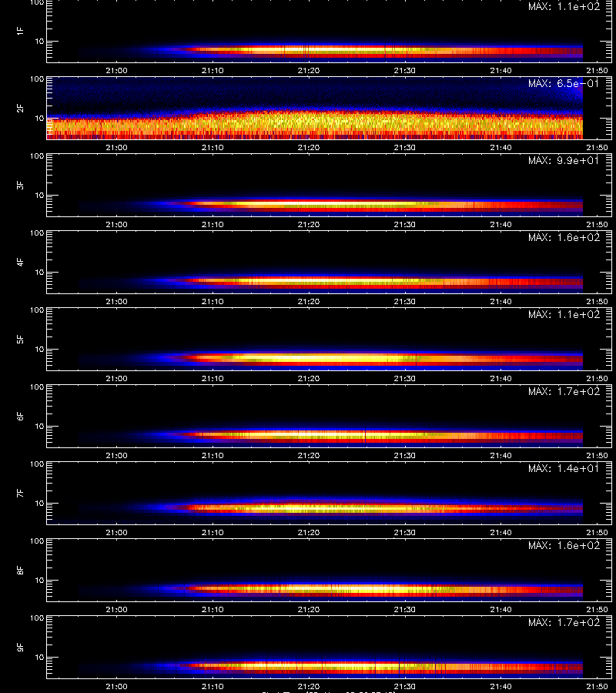
Task: Click the 21:10 tick label under 1F panel
Action: (213, 71)
